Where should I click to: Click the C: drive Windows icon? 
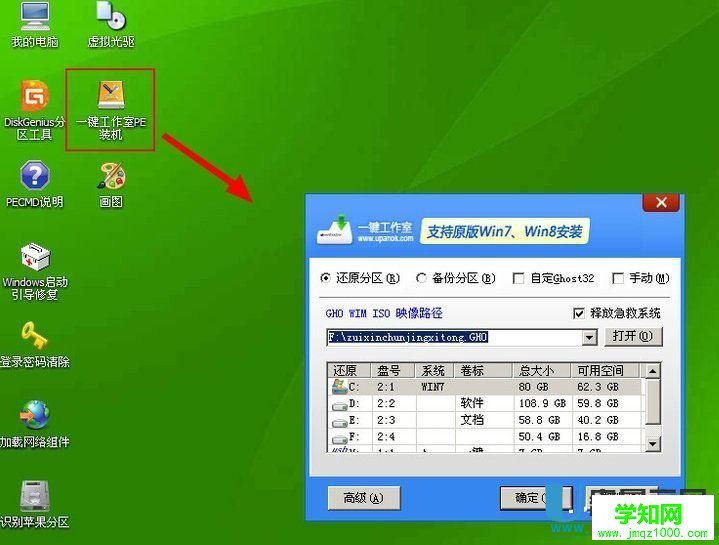point(339,387)
